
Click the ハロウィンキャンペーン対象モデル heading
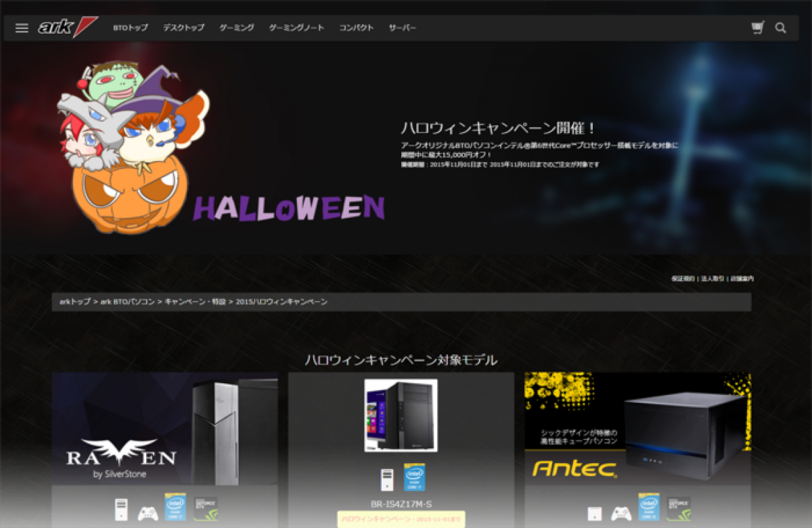pos(401,360)
